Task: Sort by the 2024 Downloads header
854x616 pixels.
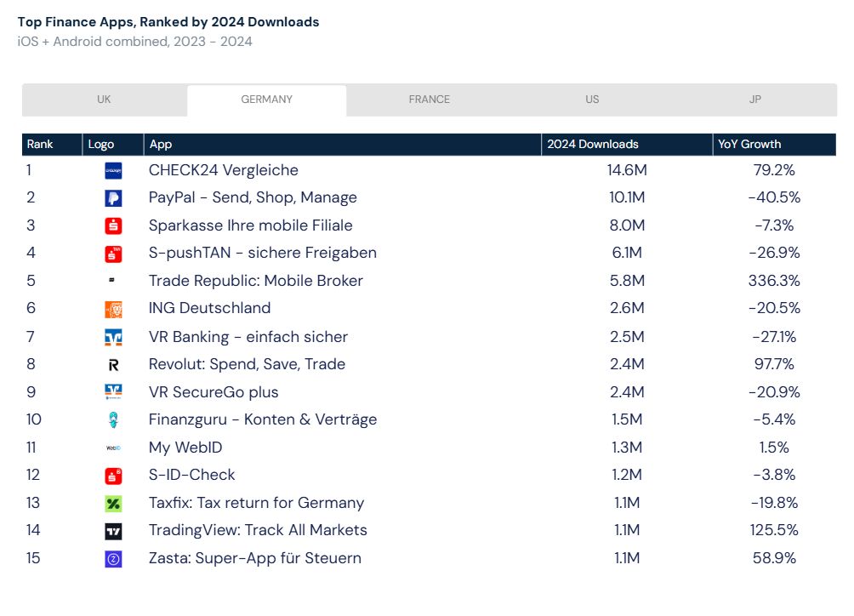Action: pyautogui.click(x=627, y=145)
